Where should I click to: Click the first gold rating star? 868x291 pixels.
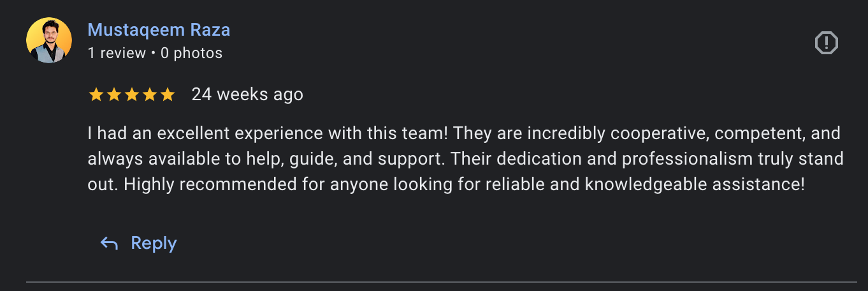[96, 95]
